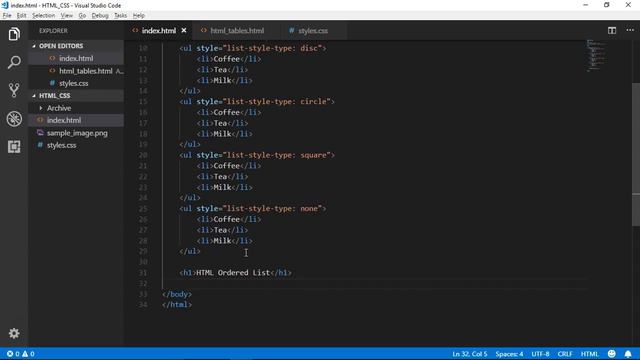Open the Tasks menu
Viewport: 640px width, 360px height.
point(120,16)
